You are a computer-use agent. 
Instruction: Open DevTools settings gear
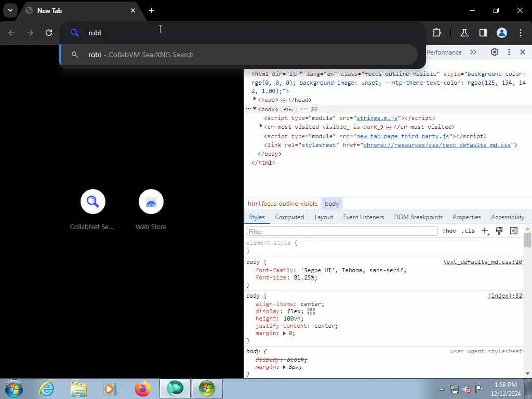(495, 52)
